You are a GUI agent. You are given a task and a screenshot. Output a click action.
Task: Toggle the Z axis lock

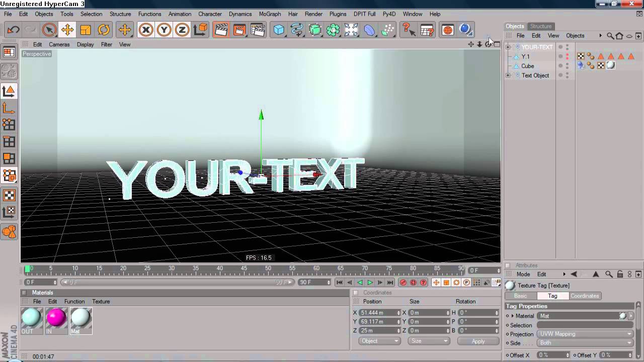click(182, 30)
